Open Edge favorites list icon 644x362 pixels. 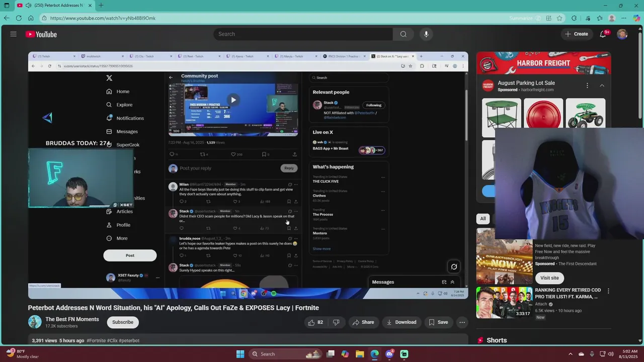(599, 18)
